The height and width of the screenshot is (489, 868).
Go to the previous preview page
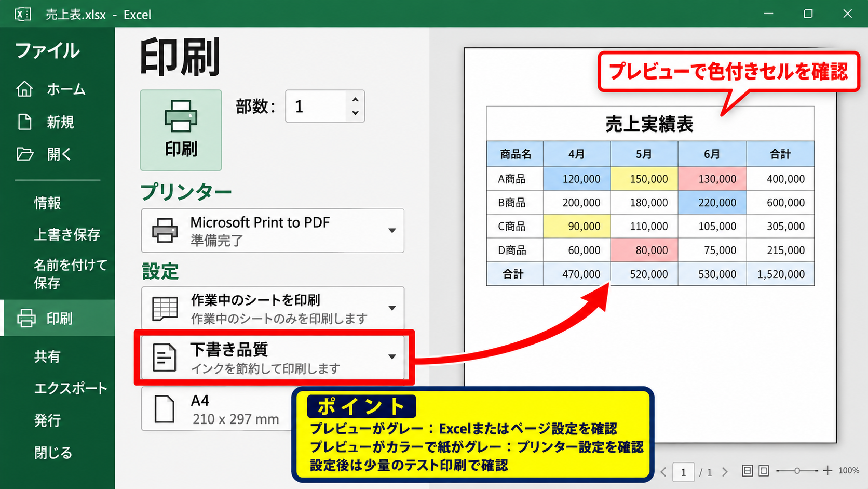[663, 472]
